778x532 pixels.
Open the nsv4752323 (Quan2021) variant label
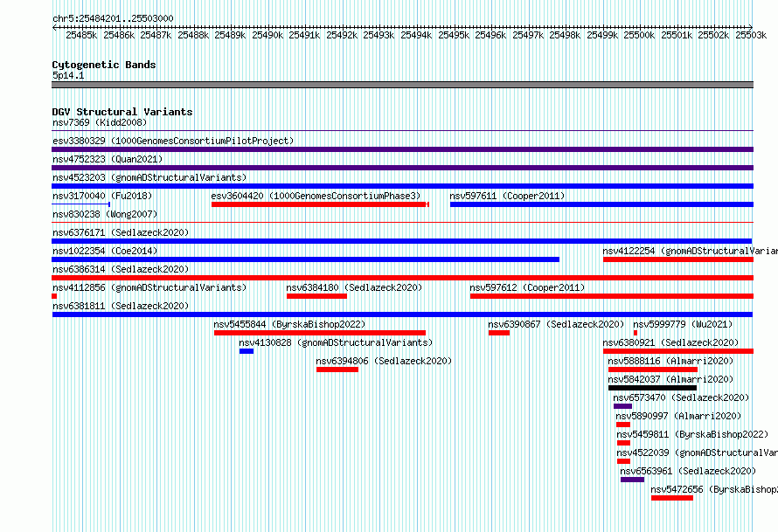[108, 159]
